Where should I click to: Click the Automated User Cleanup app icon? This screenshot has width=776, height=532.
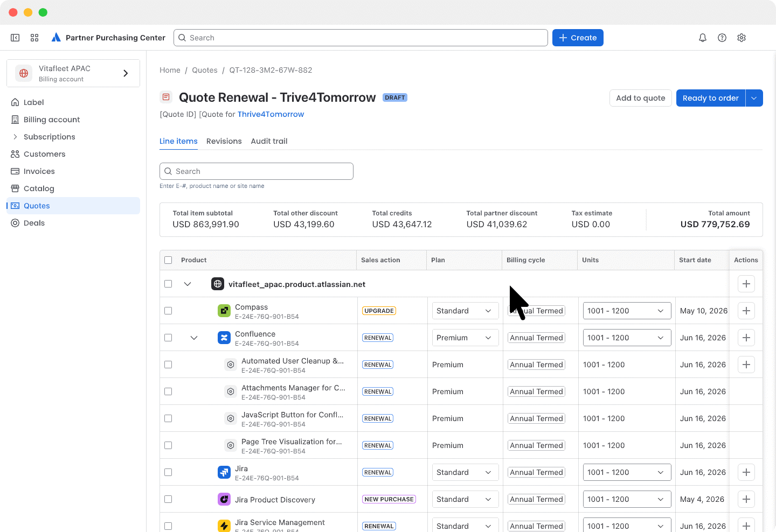[231, 365]
